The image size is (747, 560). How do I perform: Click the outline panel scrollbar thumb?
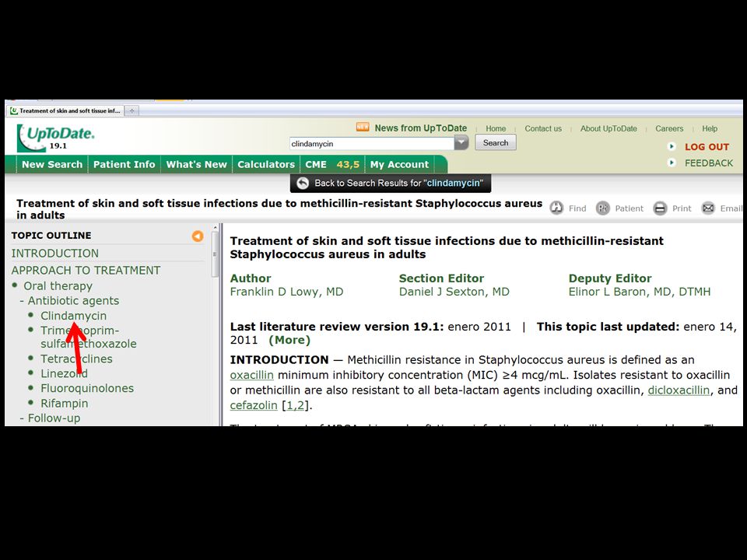[215, 254]
